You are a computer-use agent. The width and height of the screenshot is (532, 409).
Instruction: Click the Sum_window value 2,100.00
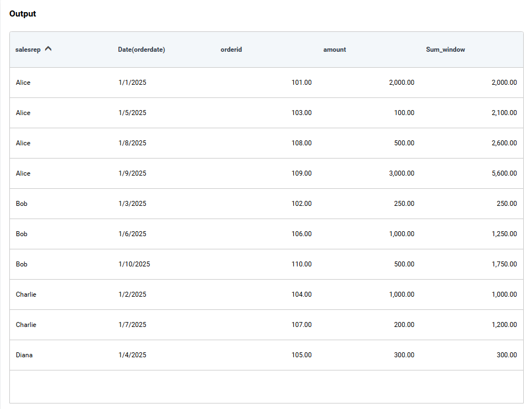click(504, 113)
